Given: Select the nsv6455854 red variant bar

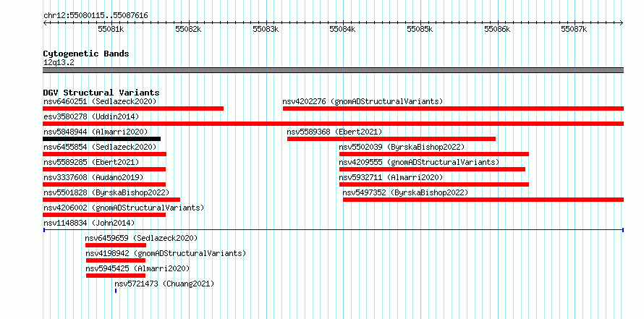Looking at the screenshot, I should coord(104,154).
